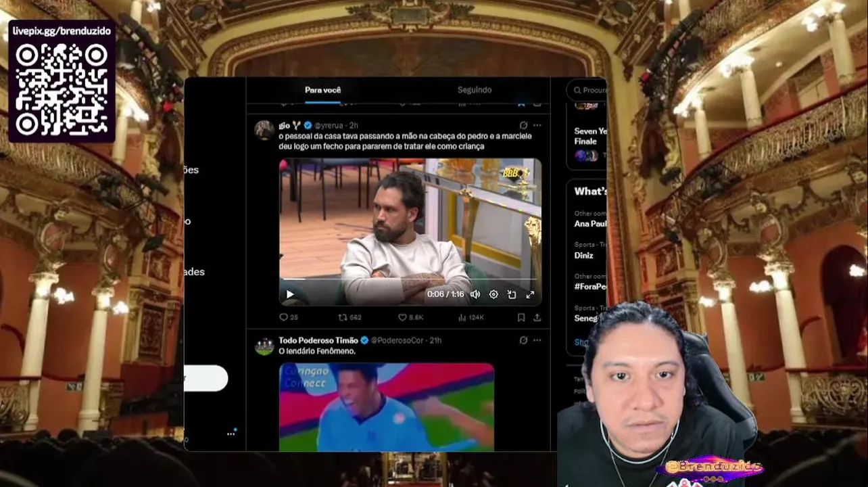Seek on the video progress bar
Image resolution: width=868 pixels, height=487 pixels.
coord(410,279)
